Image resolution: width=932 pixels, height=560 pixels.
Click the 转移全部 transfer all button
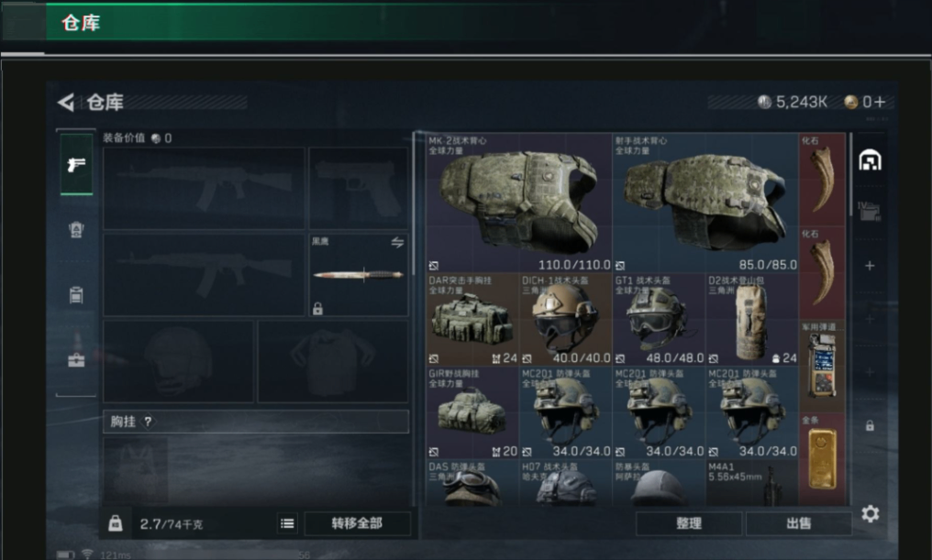[x=357, y=523]
